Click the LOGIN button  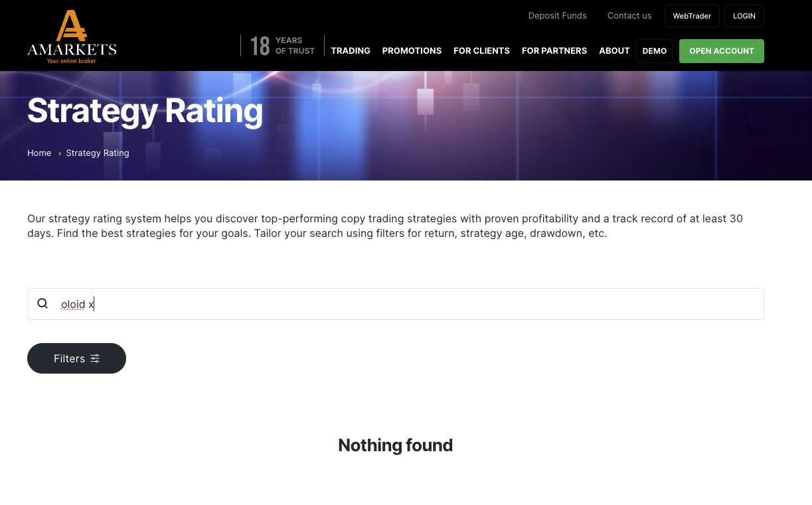pyautogui.click(x=744, y=16)
